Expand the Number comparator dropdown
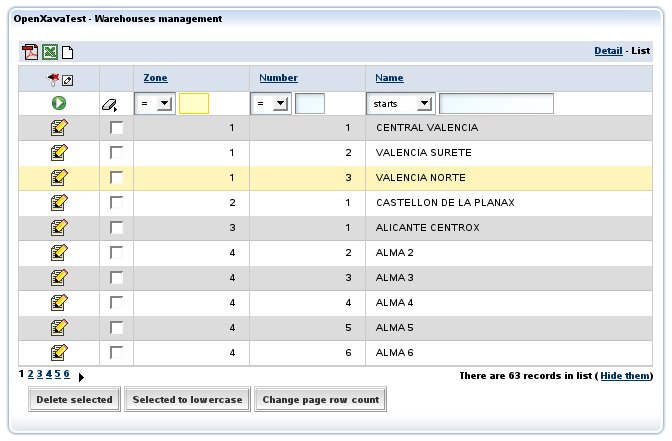Image resolution: width=672 pixels, height=441 pixels. tap(270, 103)
